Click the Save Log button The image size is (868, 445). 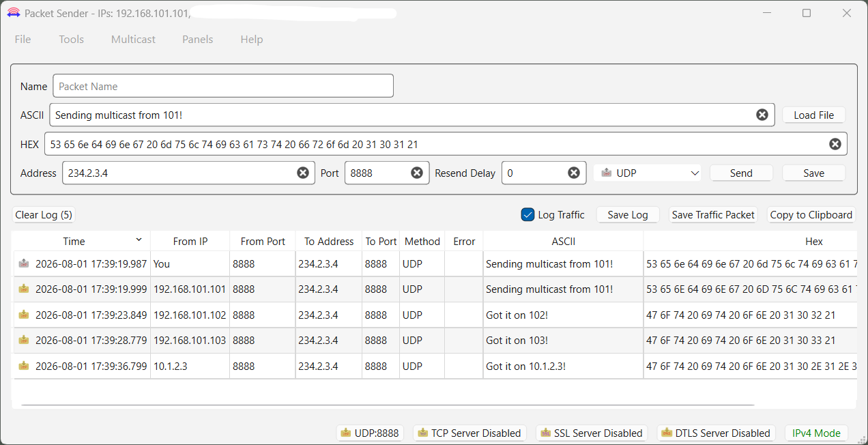coord(628,214)
